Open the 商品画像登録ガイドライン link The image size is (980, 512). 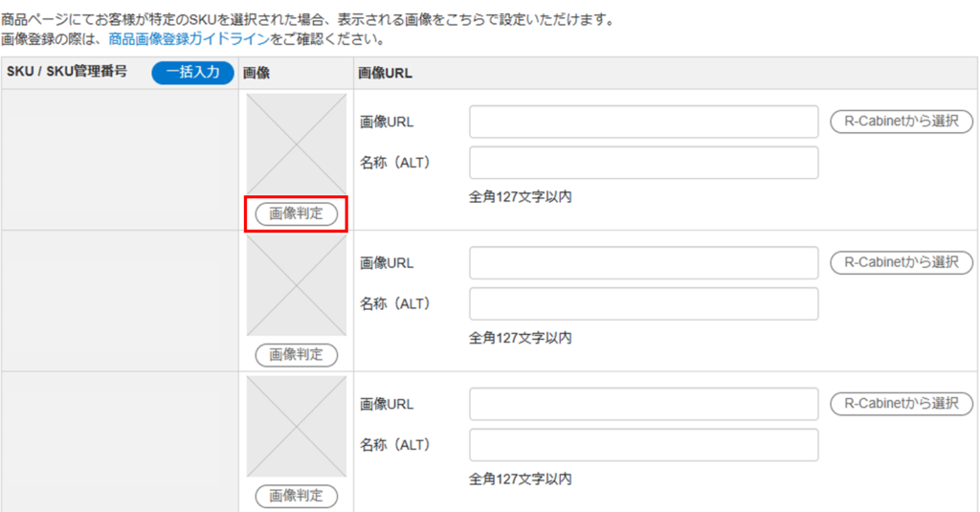coord(189,40)
